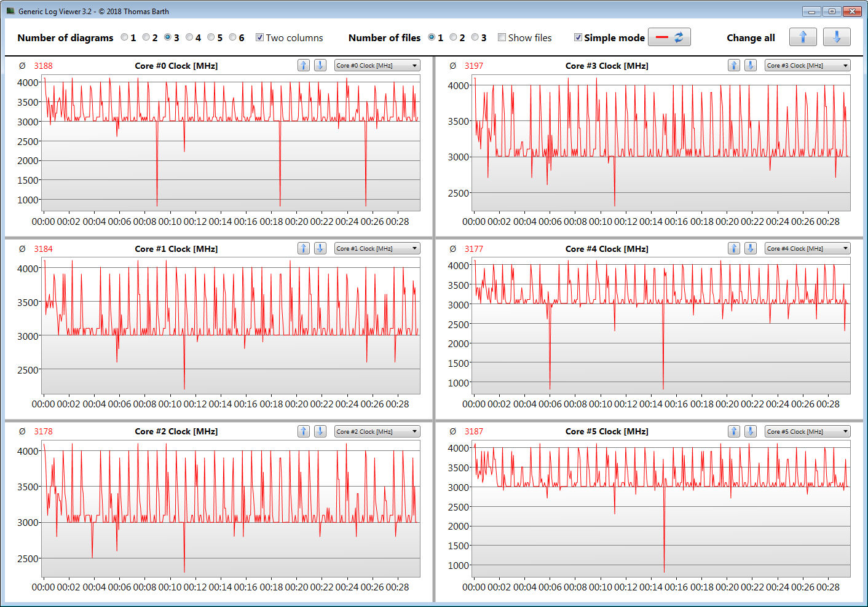Toggle the Two columns checkbox
868x607 pixels.
(x=259, y=37)
